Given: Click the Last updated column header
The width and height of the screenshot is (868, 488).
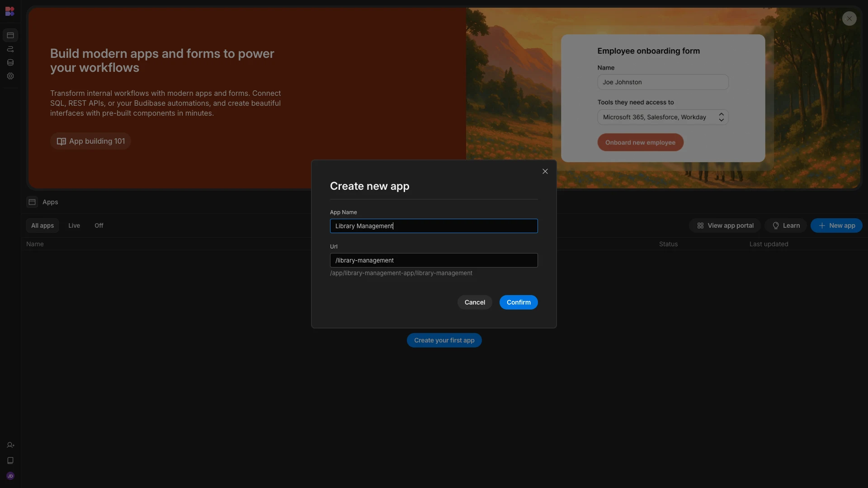Looking at the screenshot, I should [x=769, y=244].
